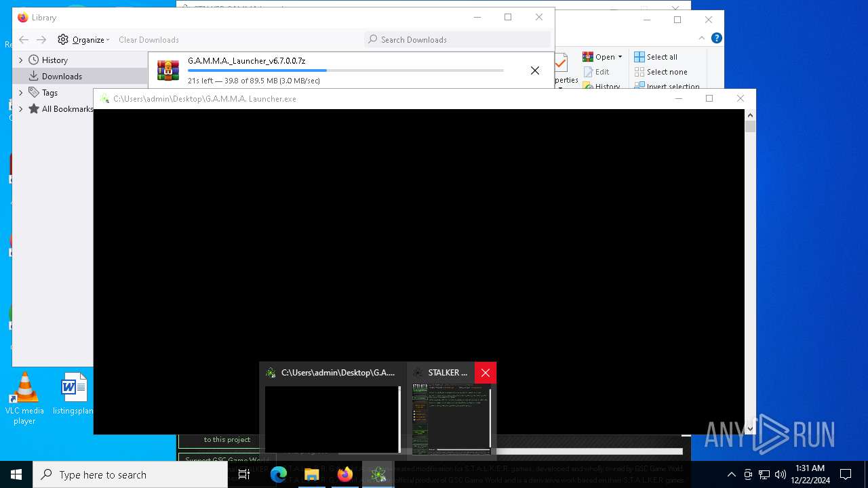The height and width of the screenshot is (488, 868).
Task: Click the G.A.M.M.A. Launcher taskbar icon
Action: [378, 474]
